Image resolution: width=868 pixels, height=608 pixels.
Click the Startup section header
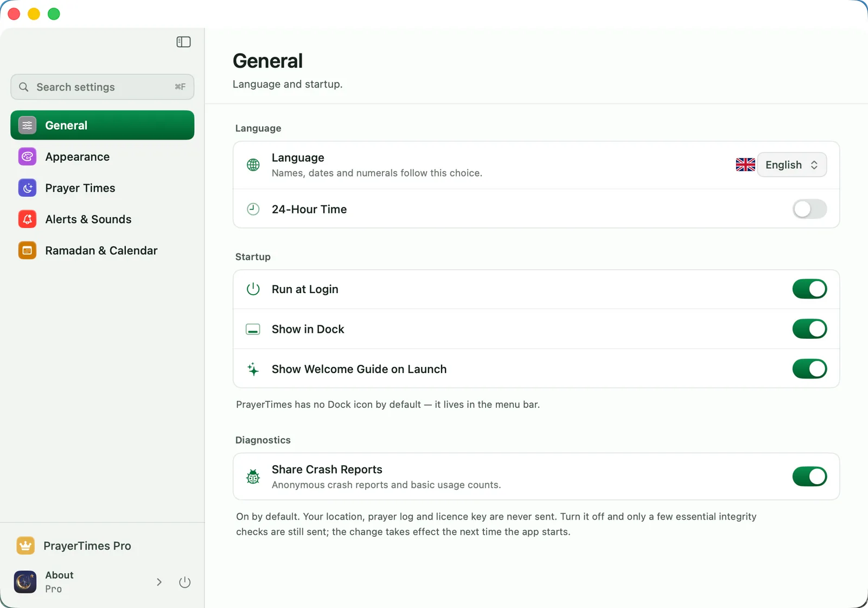click(x=253, y=257)
